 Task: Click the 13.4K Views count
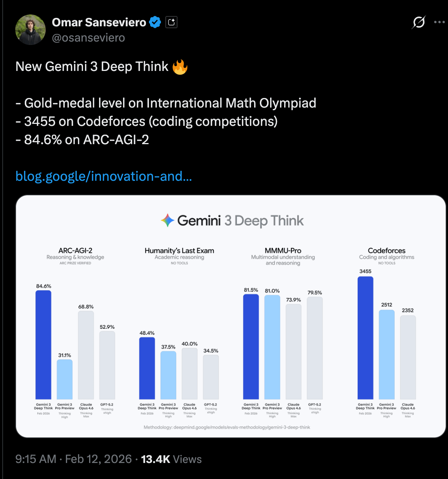(x=171, y=459)
